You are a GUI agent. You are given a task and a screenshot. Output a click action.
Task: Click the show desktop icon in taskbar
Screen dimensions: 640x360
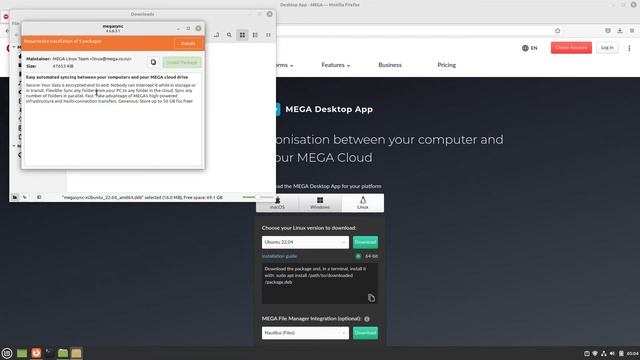[22, 353]
